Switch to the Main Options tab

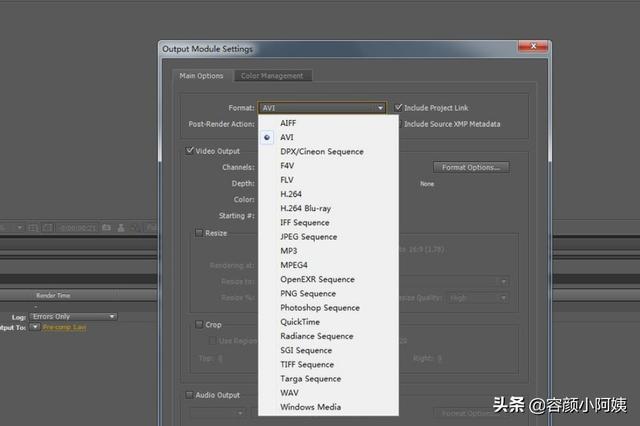click(201, 76)
